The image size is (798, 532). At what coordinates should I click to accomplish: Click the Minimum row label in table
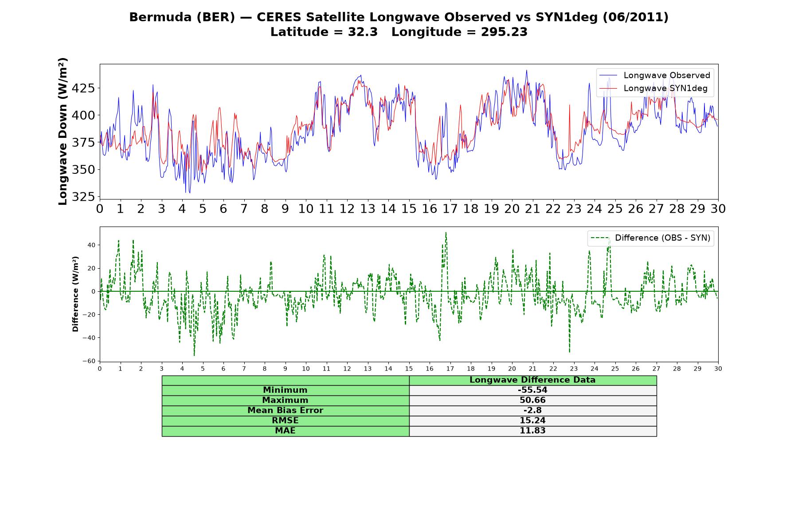285,390
